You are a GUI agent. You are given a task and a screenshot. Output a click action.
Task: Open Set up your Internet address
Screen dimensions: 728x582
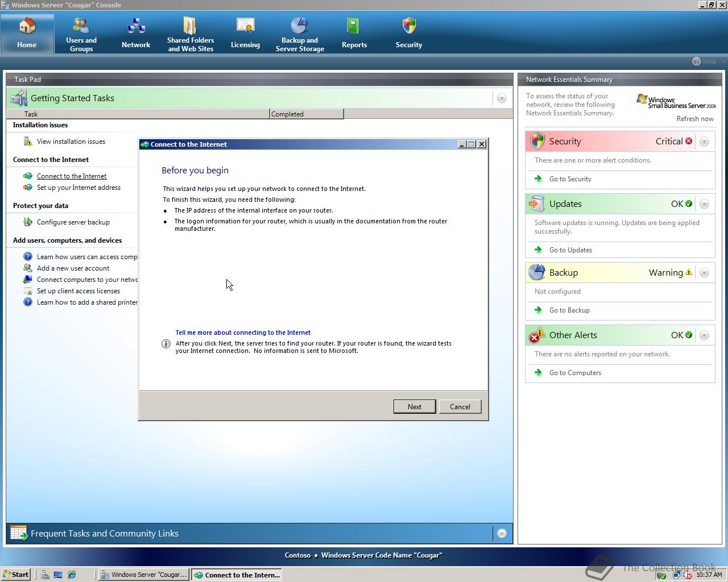[x=78, y=188]
